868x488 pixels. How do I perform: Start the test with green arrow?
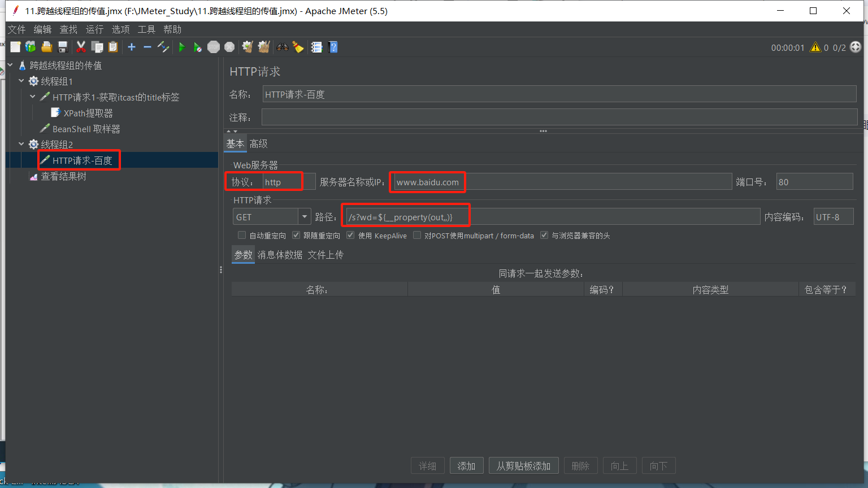coord(182,47)
